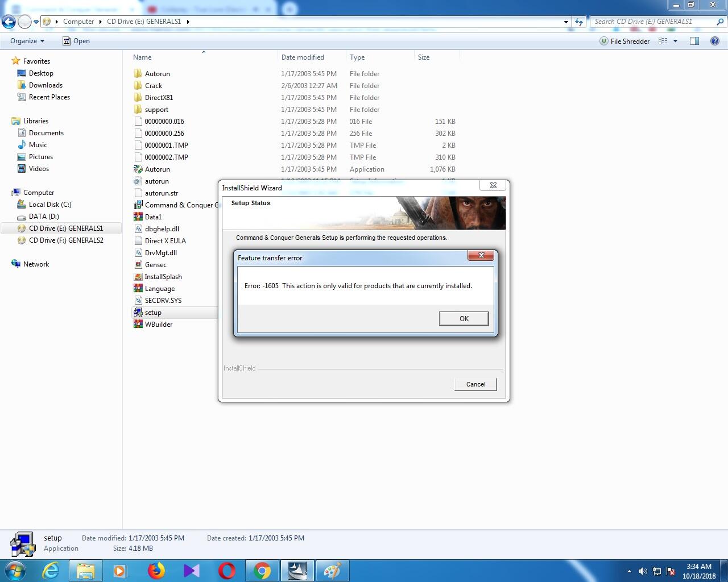Open address bar history dropdown
The width and height of the screenshot is (728, 582).
coord(566,22)
